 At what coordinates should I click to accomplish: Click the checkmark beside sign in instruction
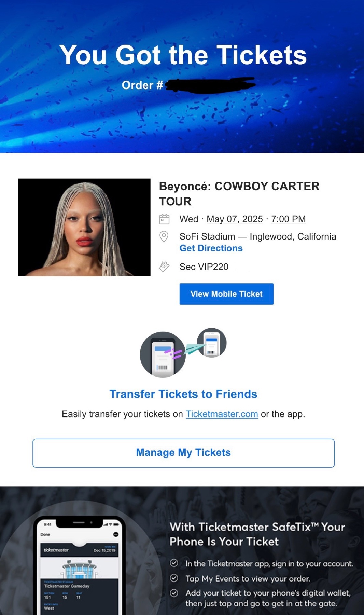pos(174,563)
